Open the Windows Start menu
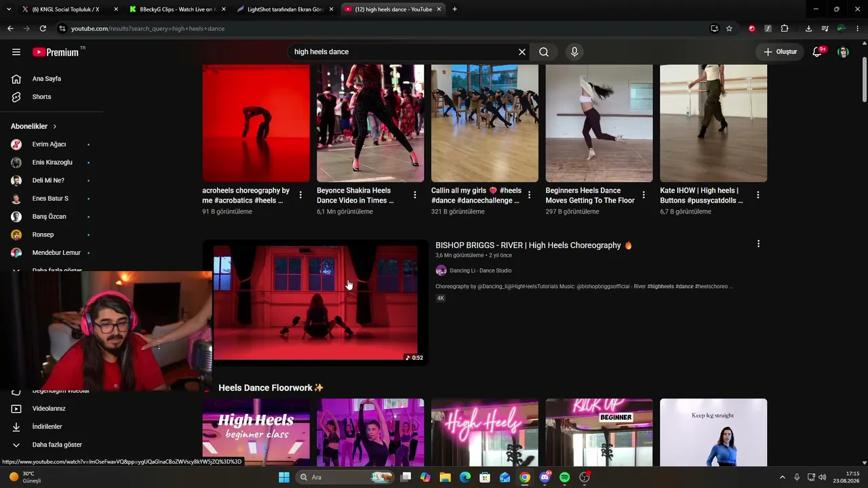868x488 pixels. pyautogui.click(x=284, y=477)
